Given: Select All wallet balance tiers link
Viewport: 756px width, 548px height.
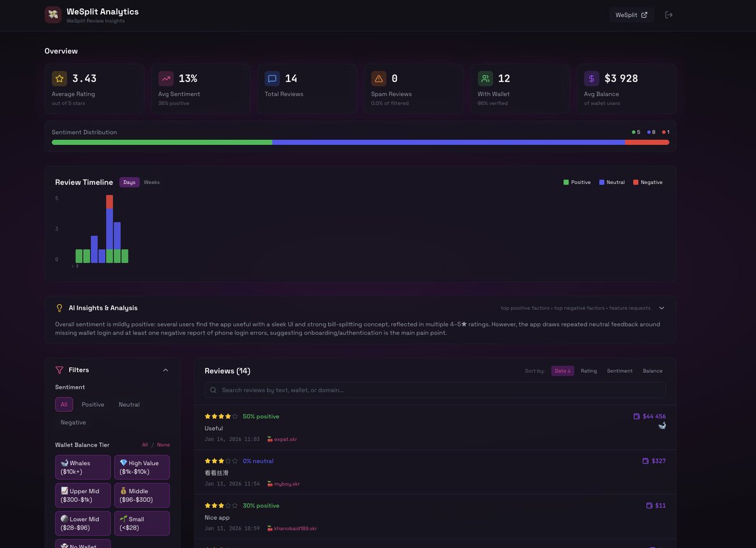Looking at the screenshot, I should (145, 445).
